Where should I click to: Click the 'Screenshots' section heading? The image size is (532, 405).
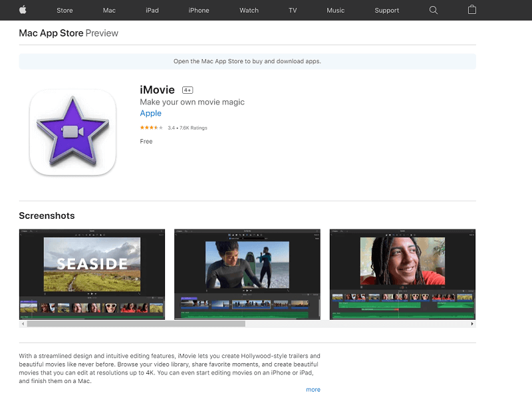point(47,215)
